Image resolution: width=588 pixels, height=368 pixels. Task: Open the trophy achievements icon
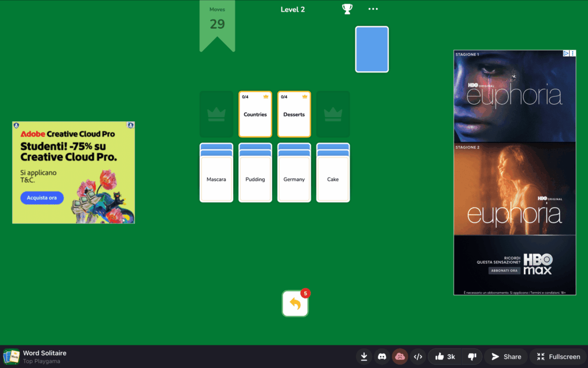347,9
